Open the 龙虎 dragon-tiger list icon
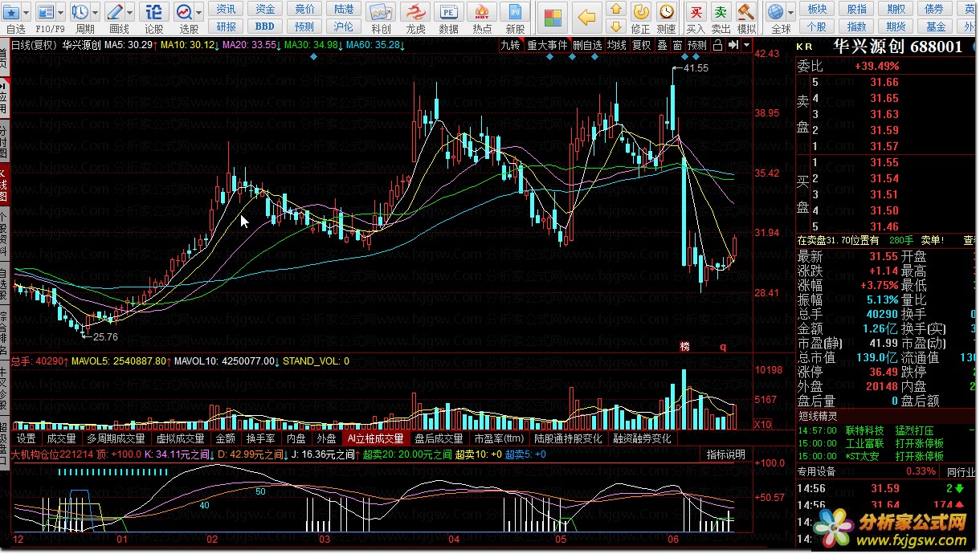The width and height of the screenshot is (980, 554). click(x=414, y=13)
